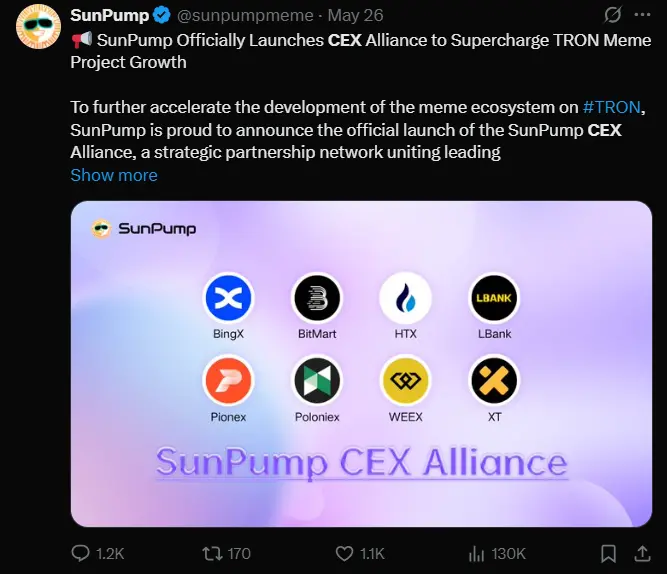Viewport: 667px width, 574px height.
Task: Repost this SunPump tweet
Action: (x=211, y=553)
